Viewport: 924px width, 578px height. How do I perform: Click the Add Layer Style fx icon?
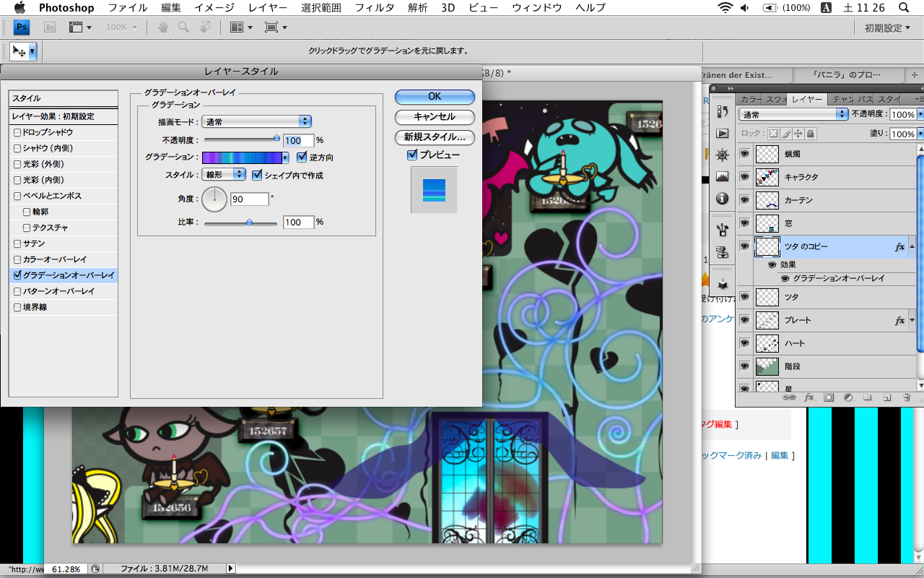(809, 397)
